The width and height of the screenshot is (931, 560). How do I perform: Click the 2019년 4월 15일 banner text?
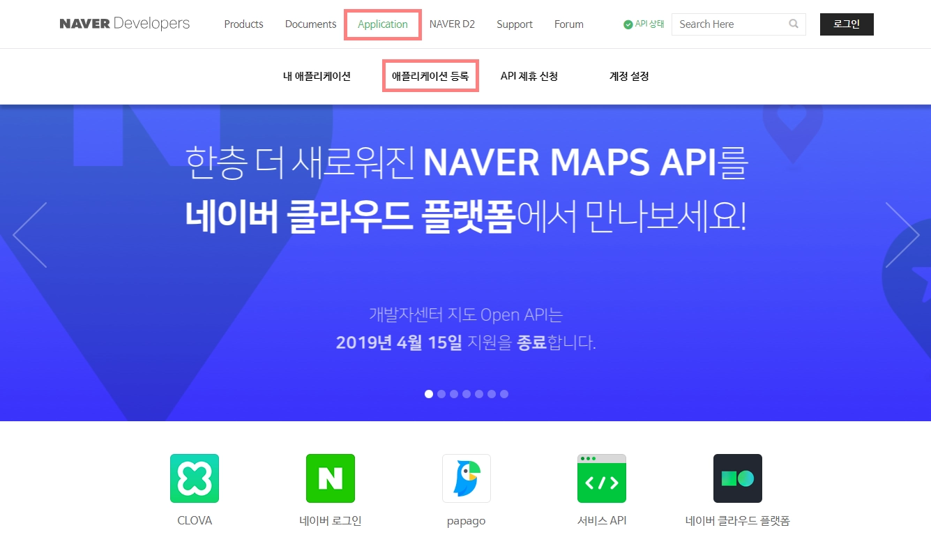click(399, 342)
